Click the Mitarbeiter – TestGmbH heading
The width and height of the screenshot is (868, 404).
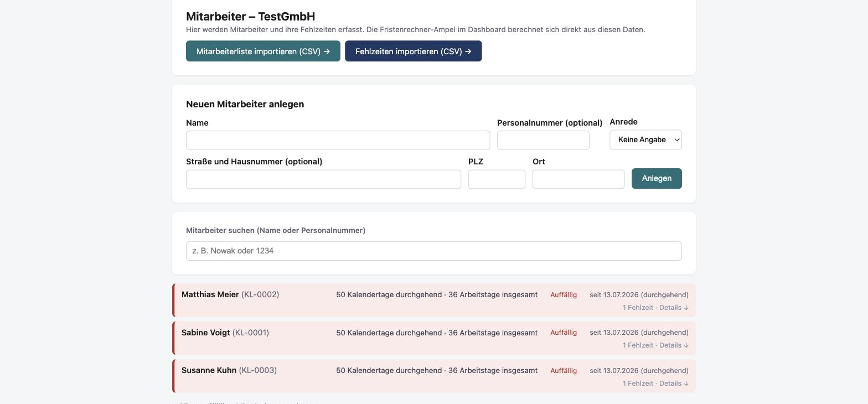pos(250,17)
